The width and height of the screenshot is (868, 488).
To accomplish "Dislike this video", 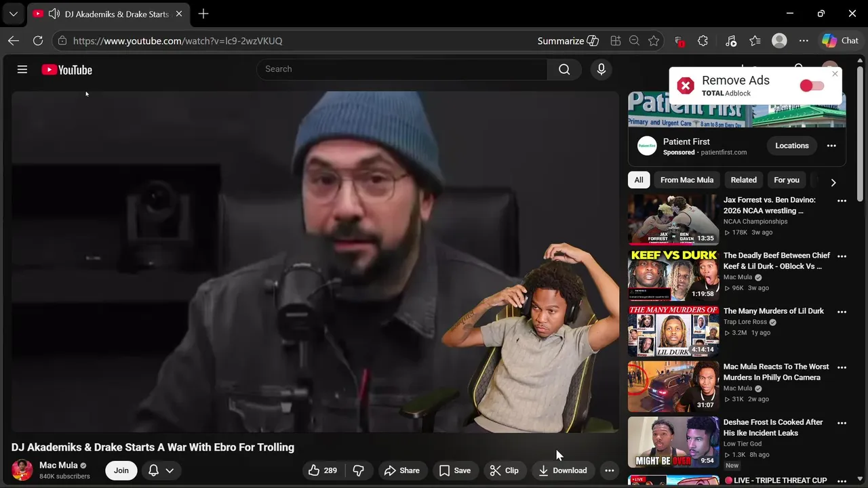I will [359, 470].
